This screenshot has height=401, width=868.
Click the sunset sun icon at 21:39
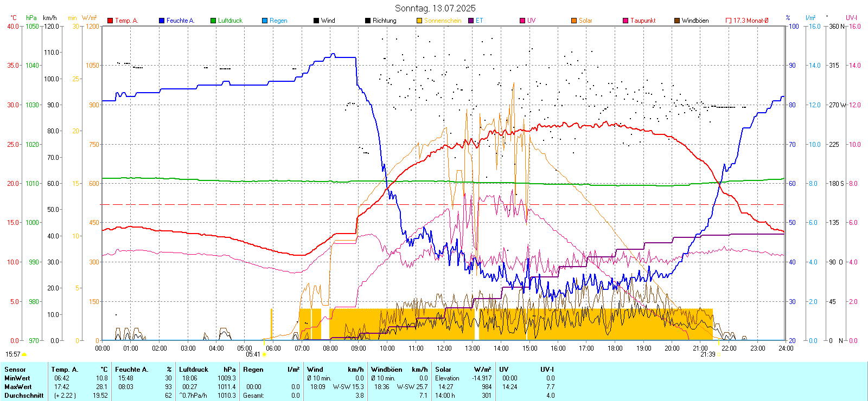(x=719, y=354)
